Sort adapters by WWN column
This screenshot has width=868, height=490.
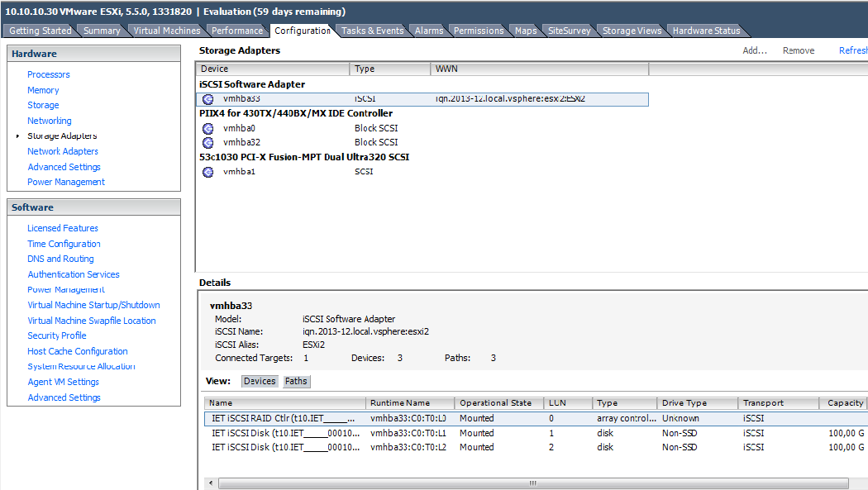(539, 69)
